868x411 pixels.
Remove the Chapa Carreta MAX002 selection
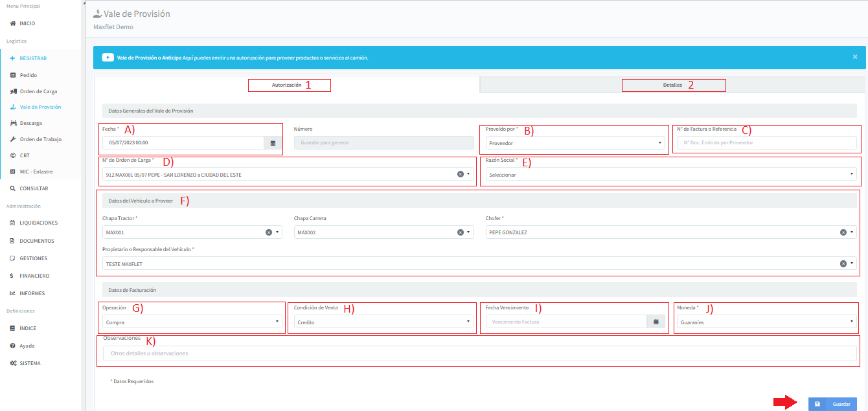coord(460,232)
